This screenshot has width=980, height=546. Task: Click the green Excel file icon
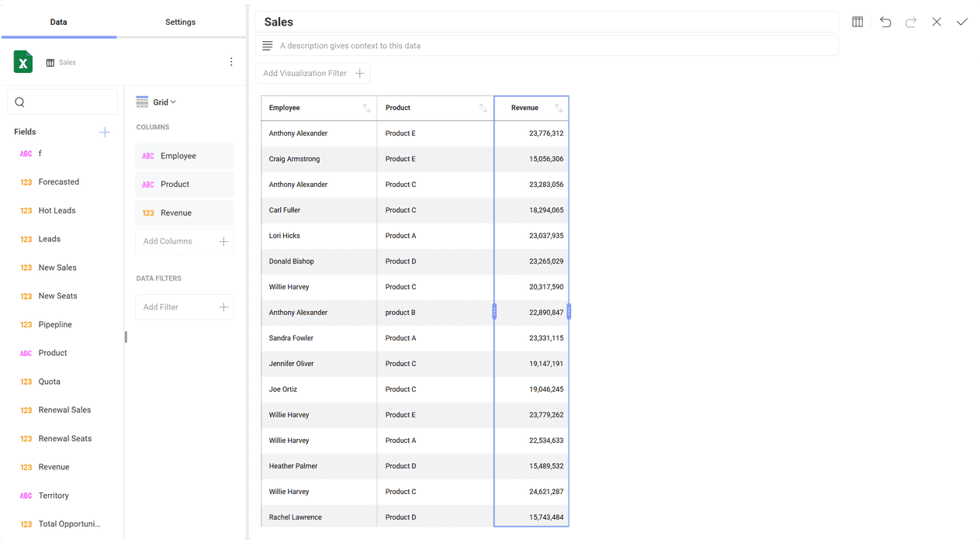click(x=23, y=62)
